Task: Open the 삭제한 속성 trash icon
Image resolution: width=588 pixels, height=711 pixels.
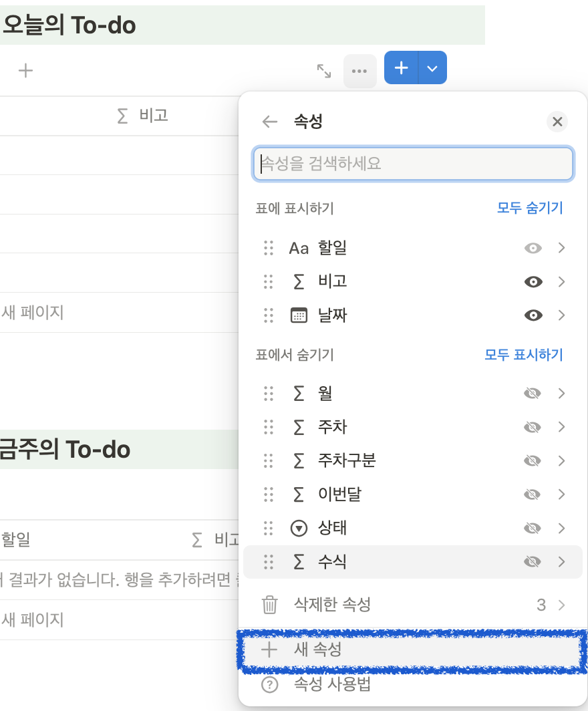Action: 269,604
